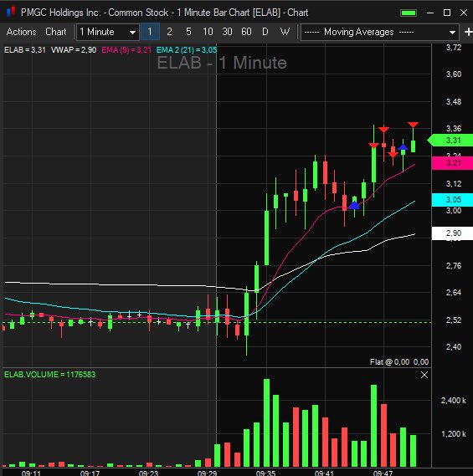
Task: Click the white 2,90 VWAP price tag
Action: click(452, 233)
